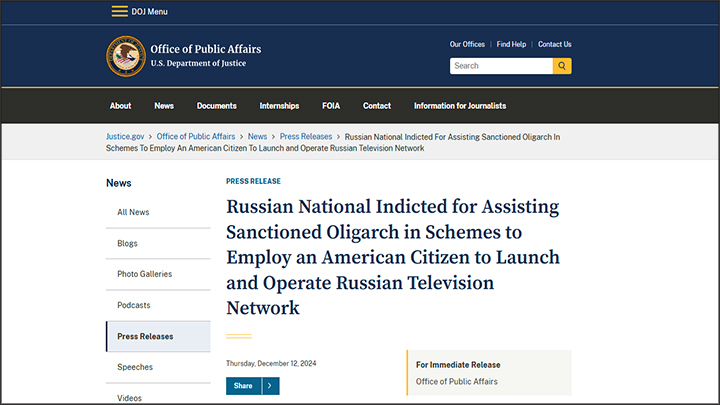The image size is (720, 405).
Task: Open Photo Galleries in sidebar
Action: pos(144,274)
